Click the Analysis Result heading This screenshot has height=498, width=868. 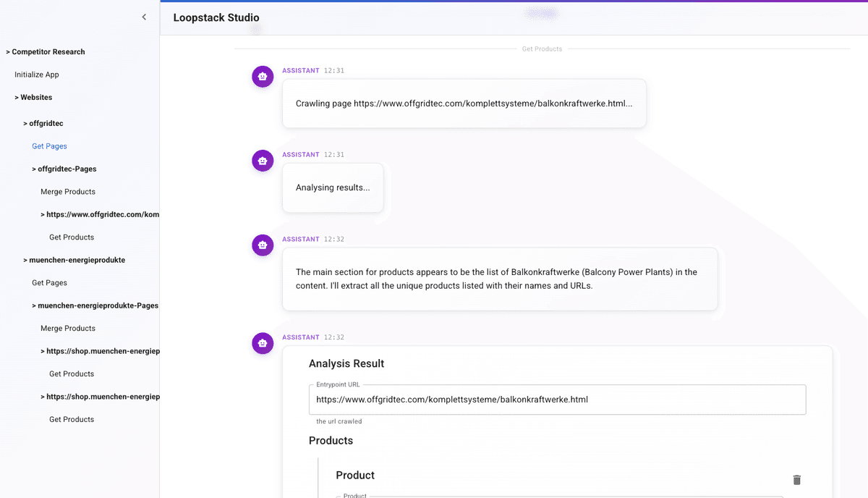(x=346, y=364)
